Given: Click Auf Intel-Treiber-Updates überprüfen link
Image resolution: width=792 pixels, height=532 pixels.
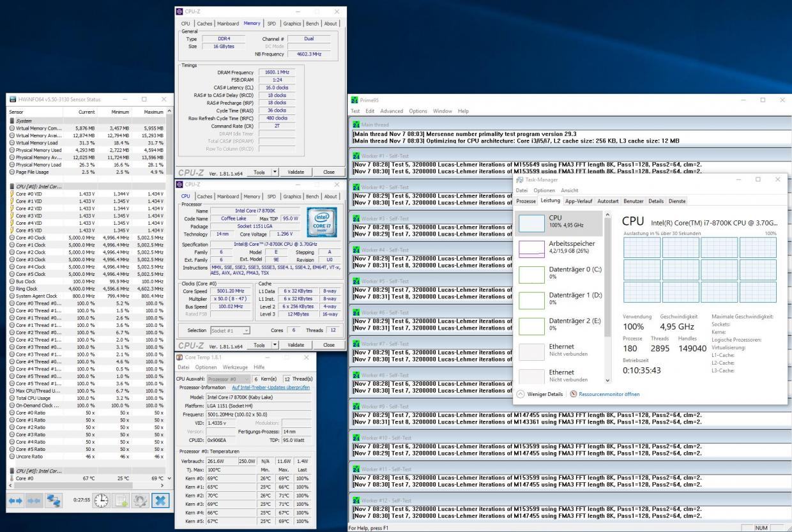Looking at the screenshot, I should pyautogui.click(x=271, y=388).
